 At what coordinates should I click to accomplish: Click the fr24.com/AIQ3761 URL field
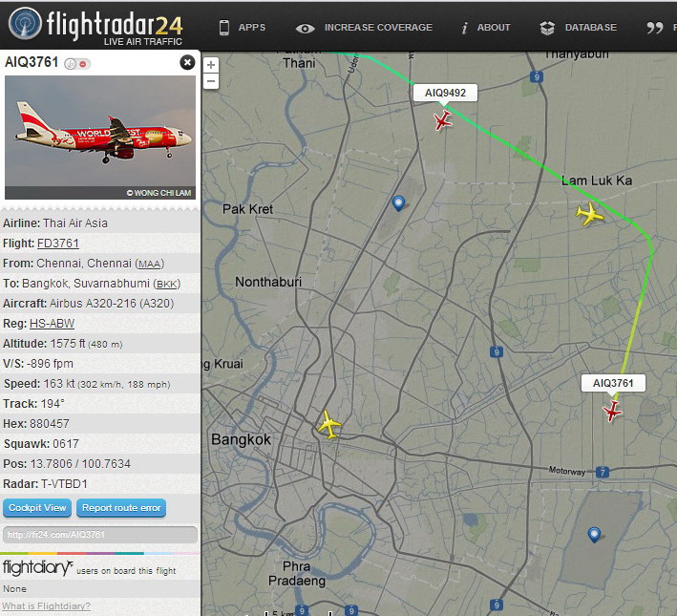(100, 535)
